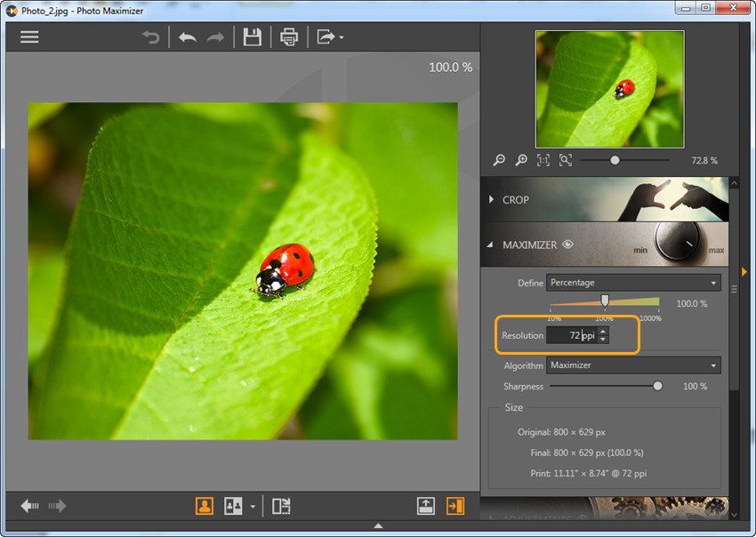The image size is (756, 537).
Task: Click the toggle top panel icon
Action: [426, 506]
